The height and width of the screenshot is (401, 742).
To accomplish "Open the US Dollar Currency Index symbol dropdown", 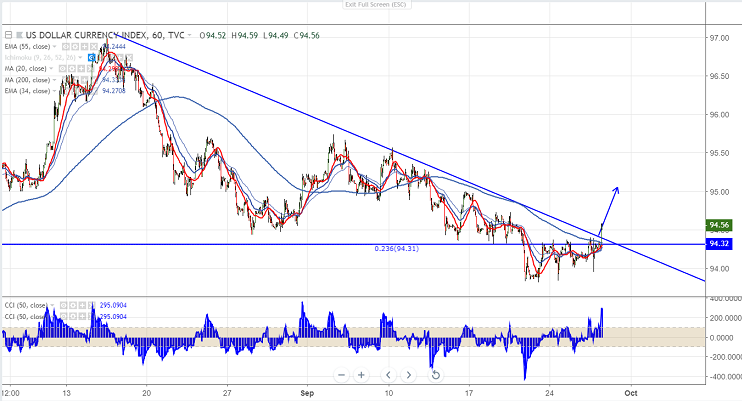I will [189, 35].
